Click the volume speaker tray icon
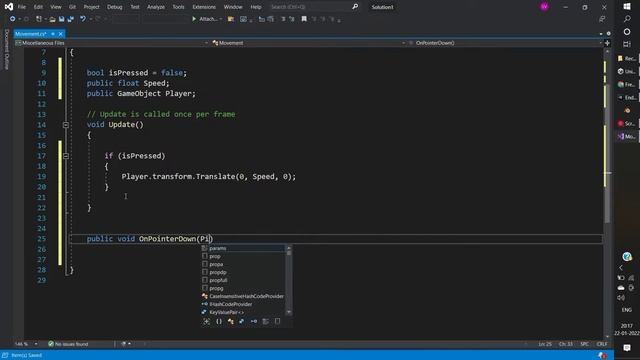 621,298
